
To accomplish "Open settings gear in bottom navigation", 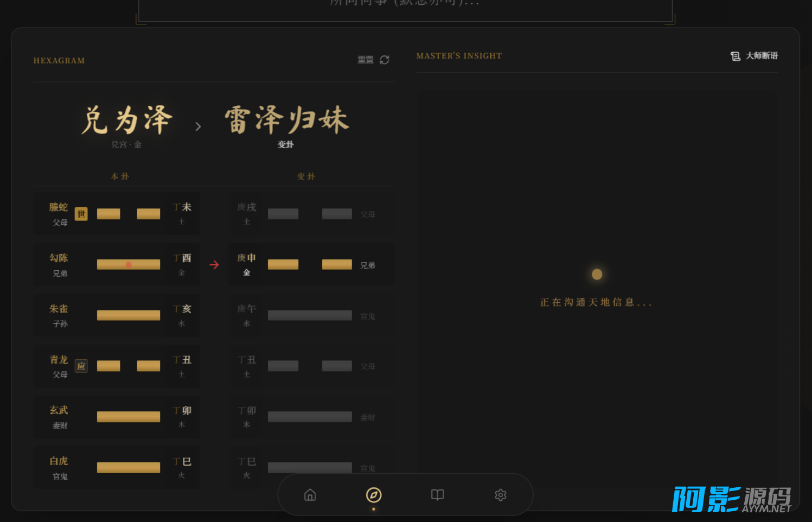I will point(500,495).
